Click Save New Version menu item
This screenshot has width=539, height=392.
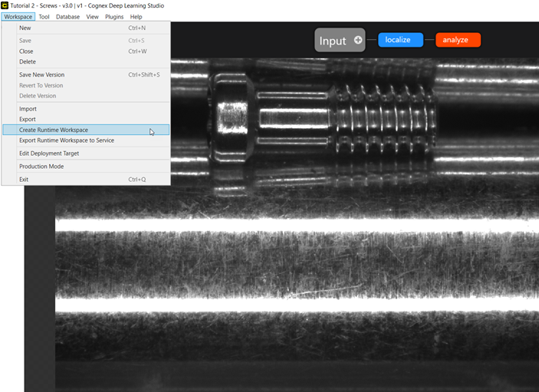click(x=41, y=75)
